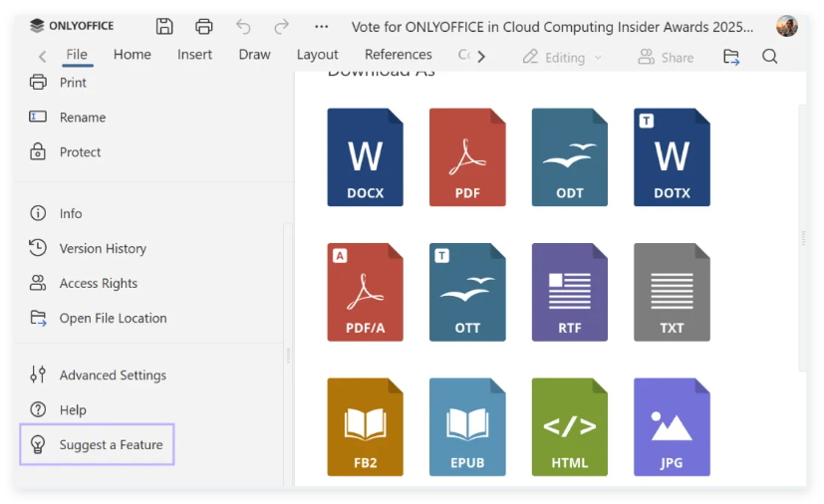Pick the HTML download format

click(569, 426)
